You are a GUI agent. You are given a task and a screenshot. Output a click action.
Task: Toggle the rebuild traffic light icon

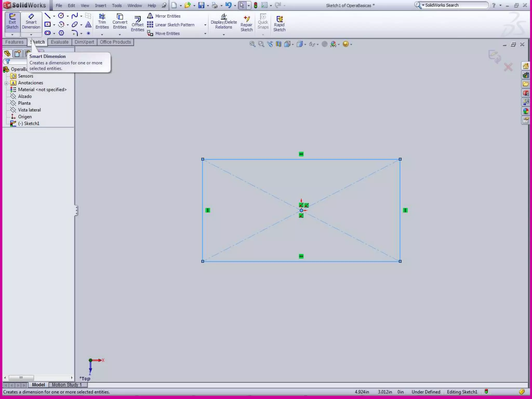click(256, 5)
